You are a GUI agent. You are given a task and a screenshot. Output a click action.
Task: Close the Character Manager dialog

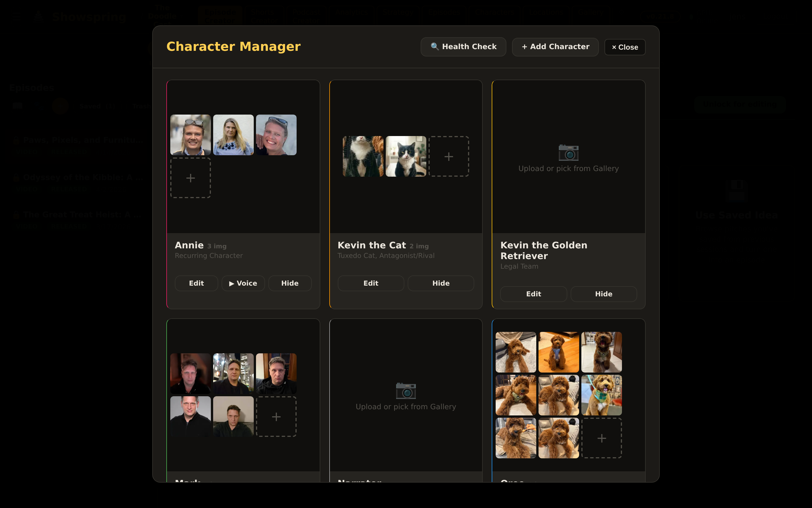(x=625, y=47)
